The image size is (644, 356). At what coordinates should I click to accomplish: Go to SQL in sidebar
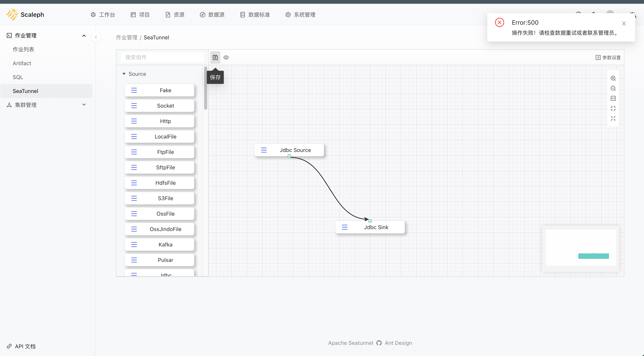coord(46,77)
